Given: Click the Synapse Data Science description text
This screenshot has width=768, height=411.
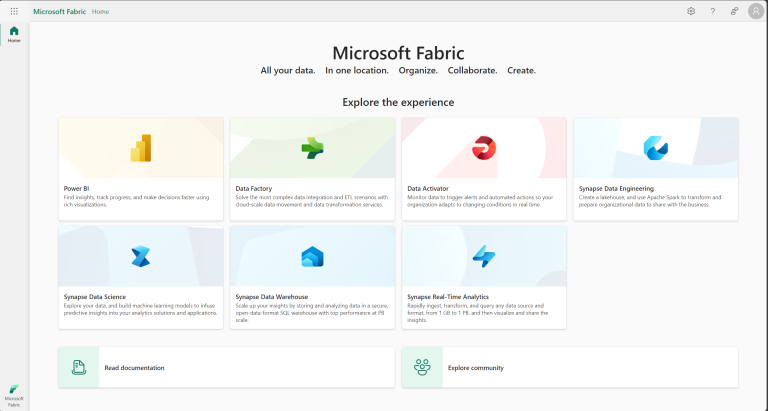Looking at the screenshot, I should pyautogui.click(x=141, y=309).
